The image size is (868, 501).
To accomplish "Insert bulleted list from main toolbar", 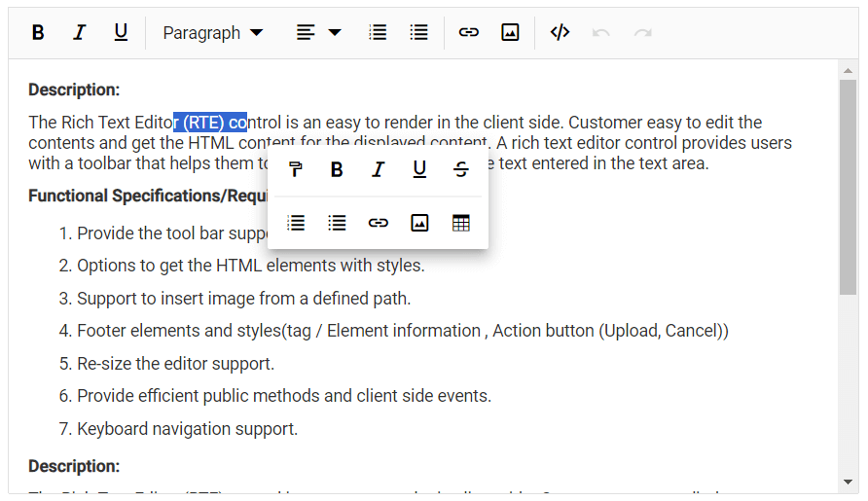I will tap(419, 32).
